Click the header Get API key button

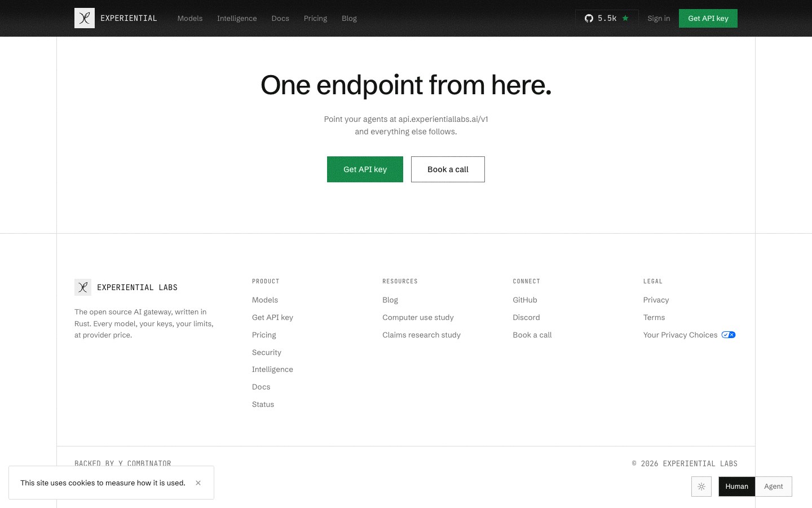point(708,18)
